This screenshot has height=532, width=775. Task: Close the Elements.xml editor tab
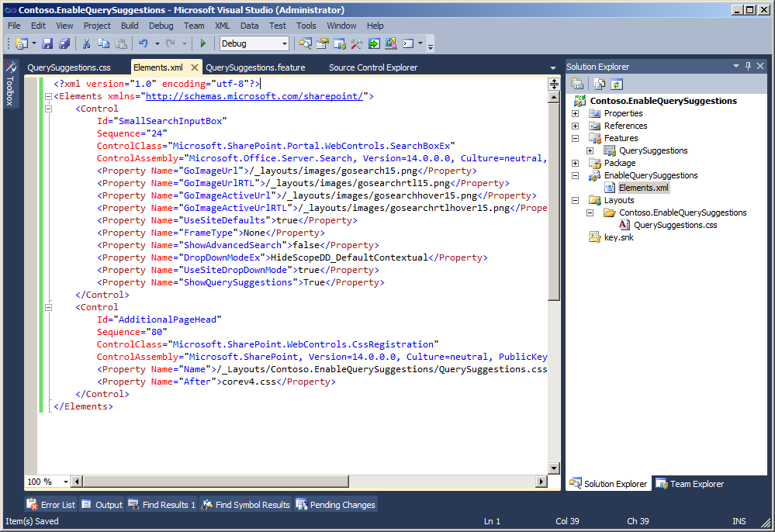[x=195, y=67]
